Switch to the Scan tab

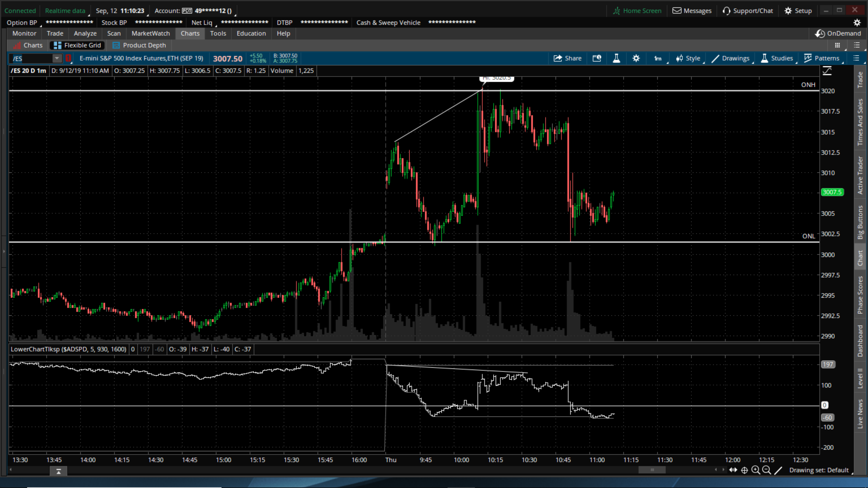pos(114,33)
